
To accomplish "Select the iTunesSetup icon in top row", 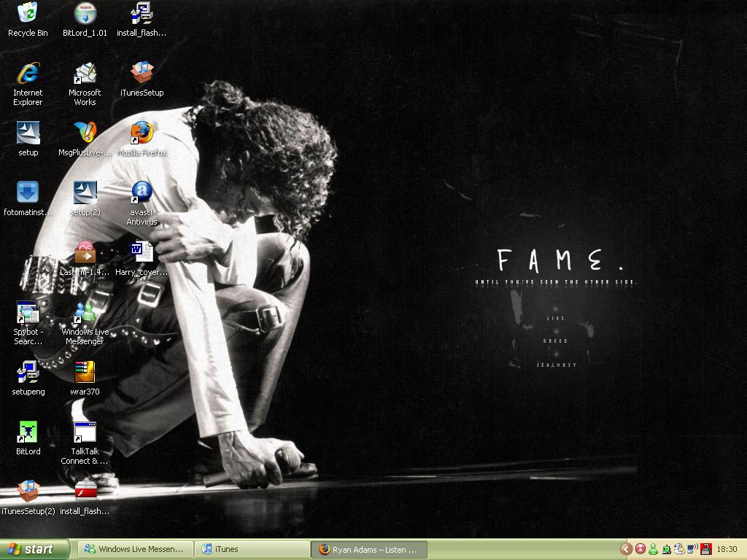I will [x=142, y=74].
